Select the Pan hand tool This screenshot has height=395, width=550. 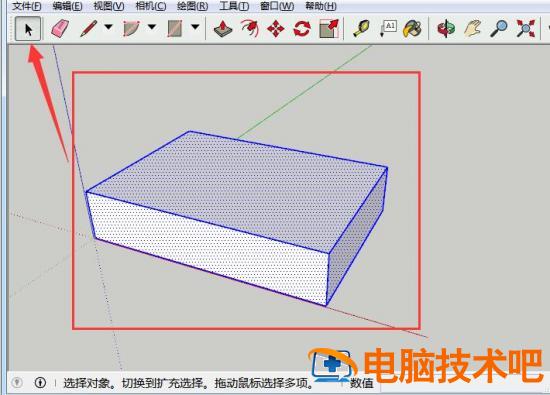tap(472, 28)
